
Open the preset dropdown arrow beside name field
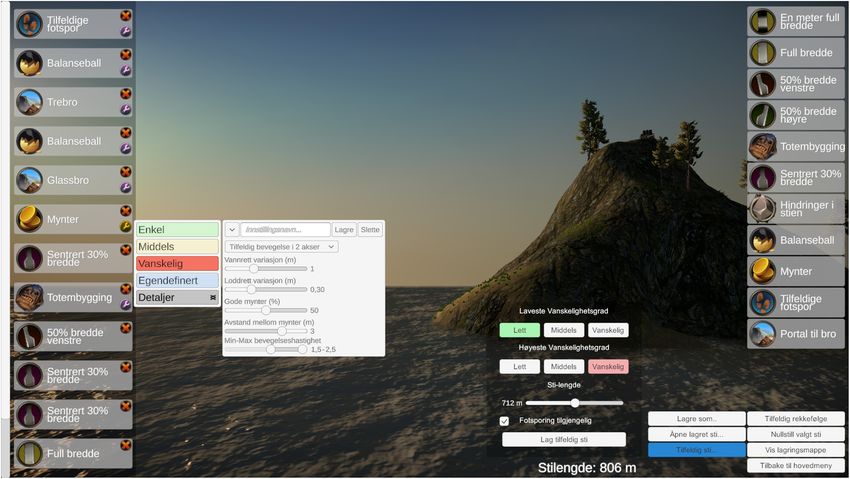click(x=231, y=230)
